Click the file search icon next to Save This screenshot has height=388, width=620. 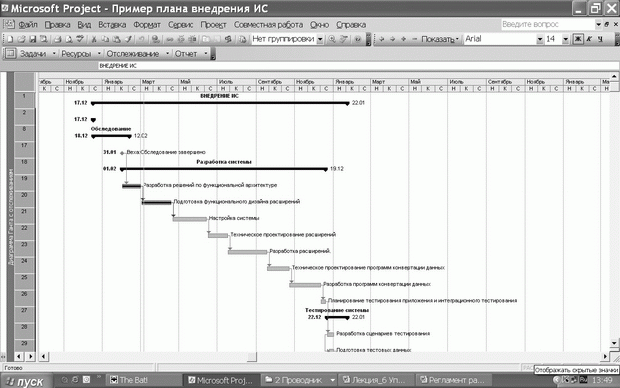tap(44, 39)
